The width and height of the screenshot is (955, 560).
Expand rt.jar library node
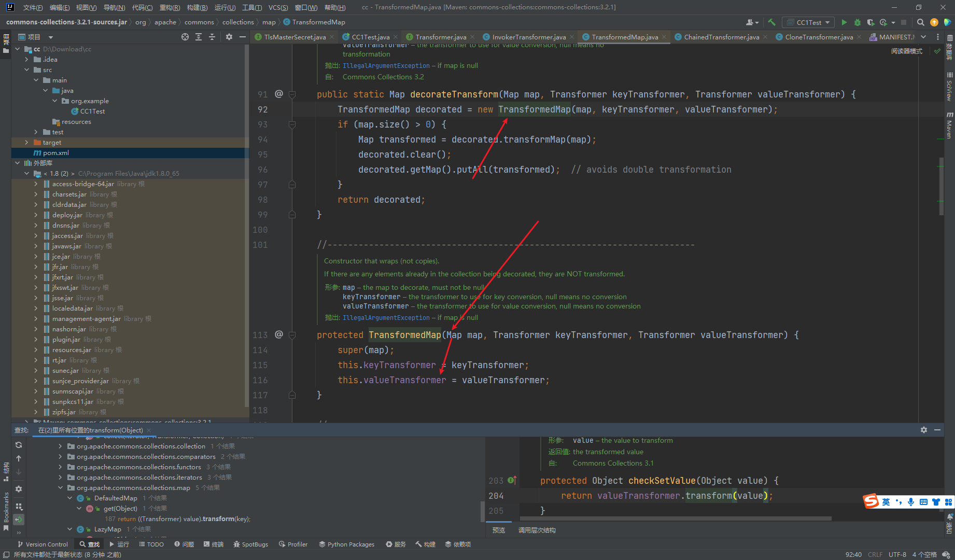36,360
